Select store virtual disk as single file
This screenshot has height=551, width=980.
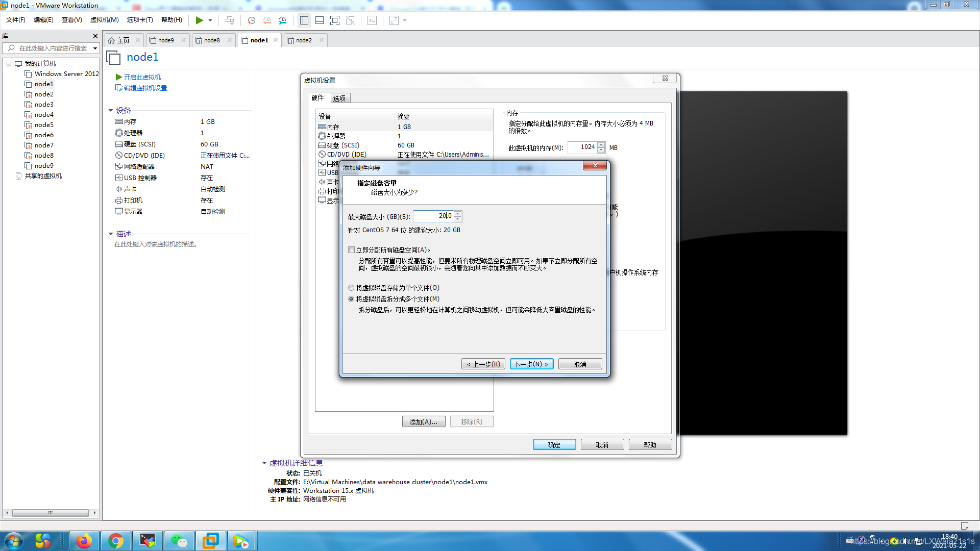click(x=351, y=288)
